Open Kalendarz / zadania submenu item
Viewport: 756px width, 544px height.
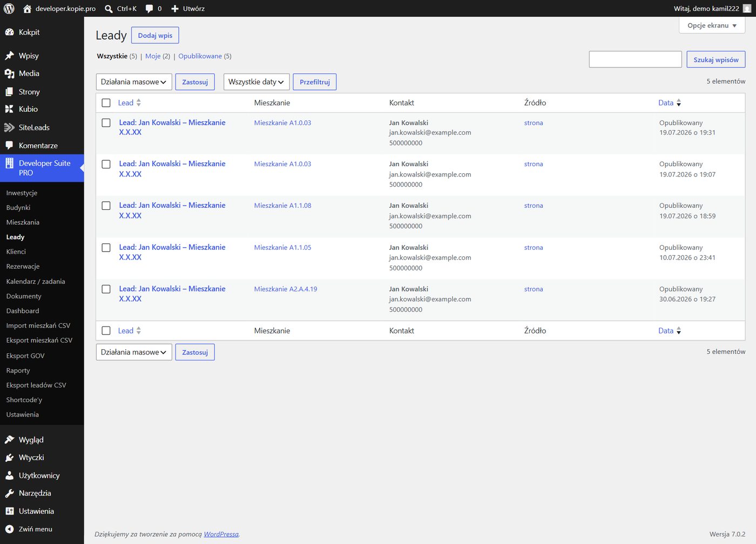tap(36, 281)
